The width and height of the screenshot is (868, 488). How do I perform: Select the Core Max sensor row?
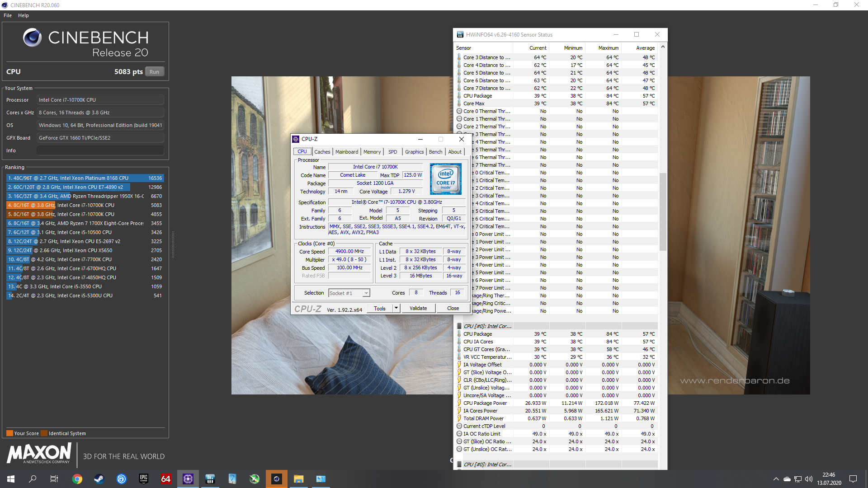click(557, 103)
